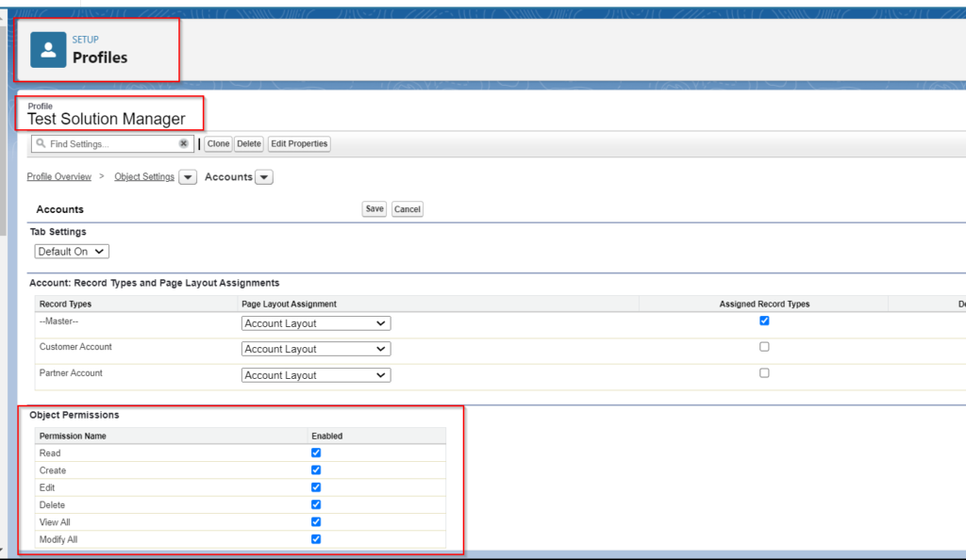966x560 pixels.
Task: Click the Record Types column header
Action: (65, 304)
